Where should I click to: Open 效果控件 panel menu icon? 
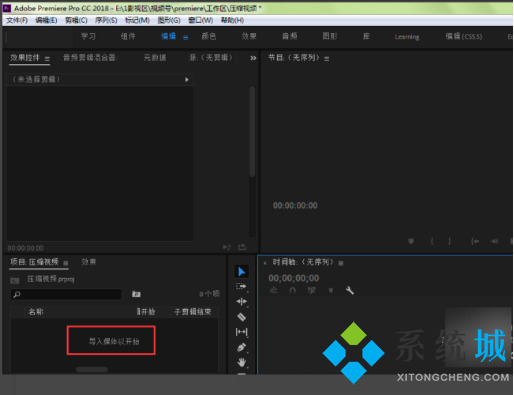pos(47,59)
